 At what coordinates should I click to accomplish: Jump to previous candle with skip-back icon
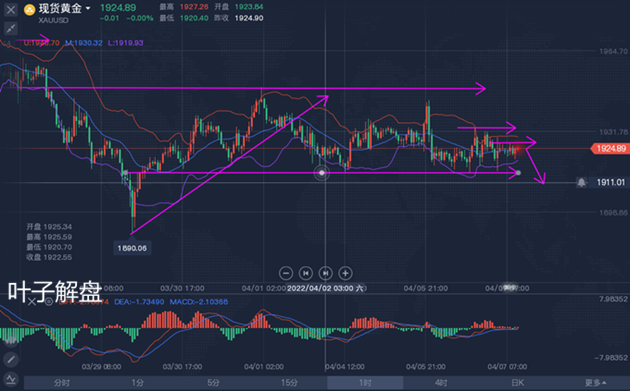(x=306, y=273)
